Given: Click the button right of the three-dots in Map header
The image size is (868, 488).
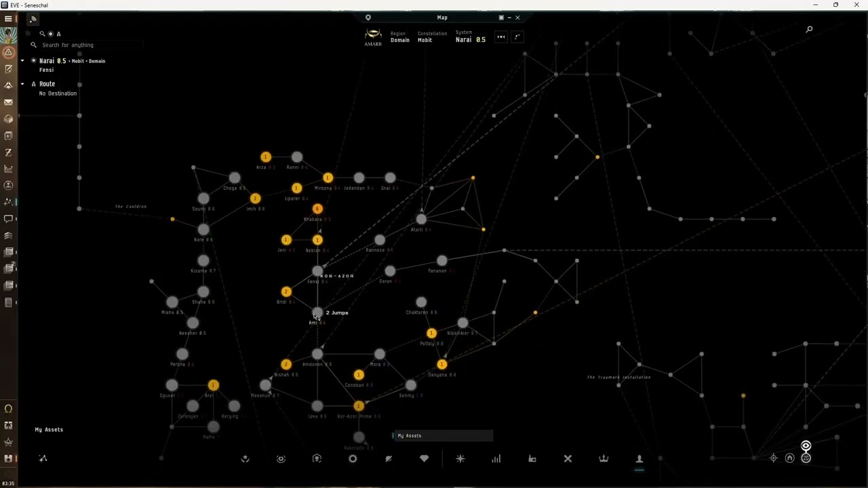Looking at the screenshot, I should coord(517,37).
